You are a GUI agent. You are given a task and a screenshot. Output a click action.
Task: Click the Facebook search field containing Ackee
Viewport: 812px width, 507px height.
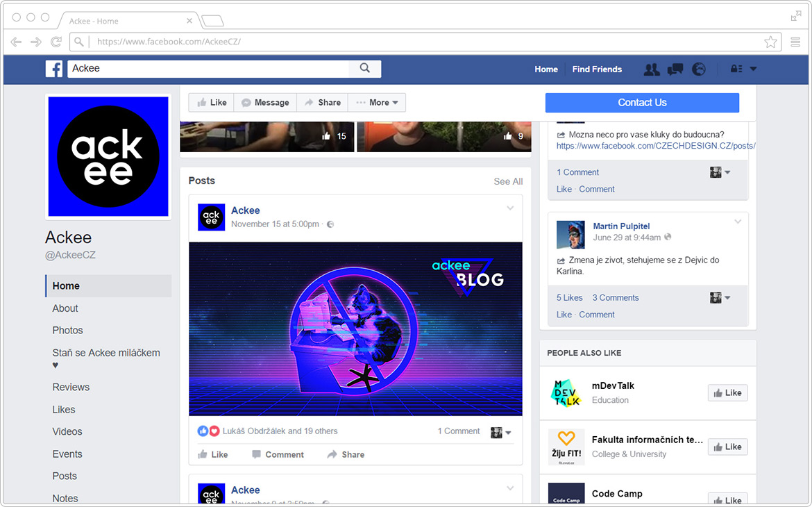(x=208, y=69)
